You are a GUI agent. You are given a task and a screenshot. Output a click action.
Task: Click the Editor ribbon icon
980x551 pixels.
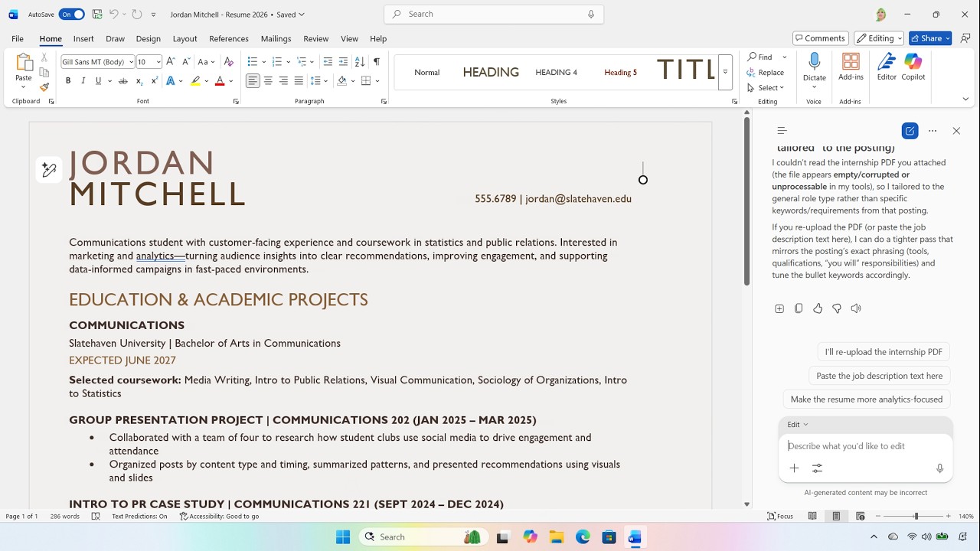[887, 67]
